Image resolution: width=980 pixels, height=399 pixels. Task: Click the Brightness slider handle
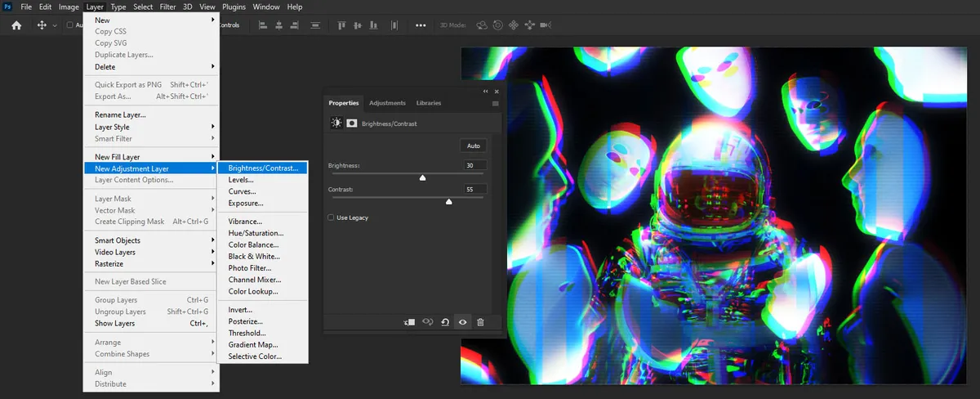coord(422,177)
